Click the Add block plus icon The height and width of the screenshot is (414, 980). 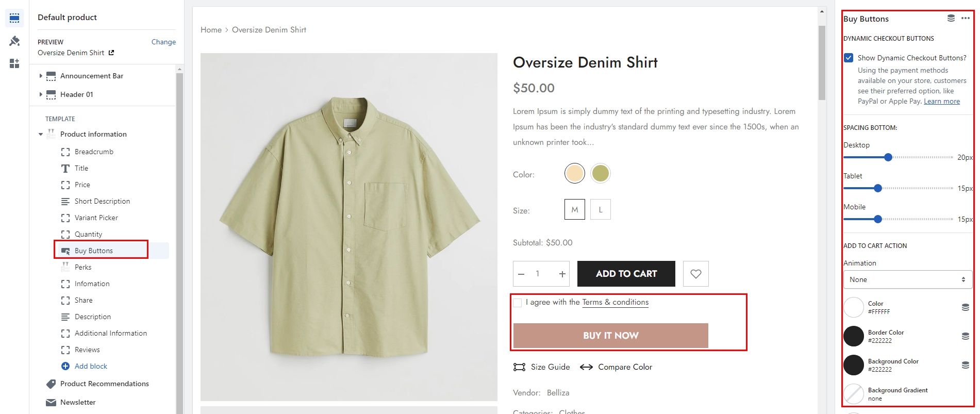(x=65, y=366)
